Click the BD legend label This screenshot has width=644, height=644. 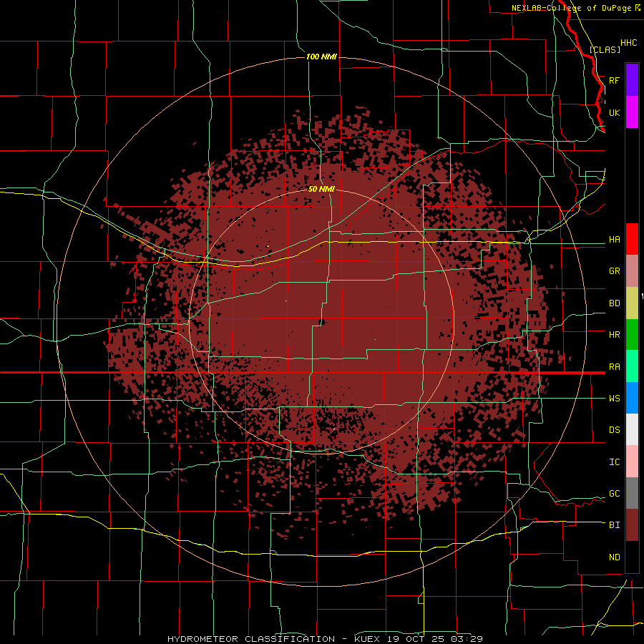click(x=614, y=303)
